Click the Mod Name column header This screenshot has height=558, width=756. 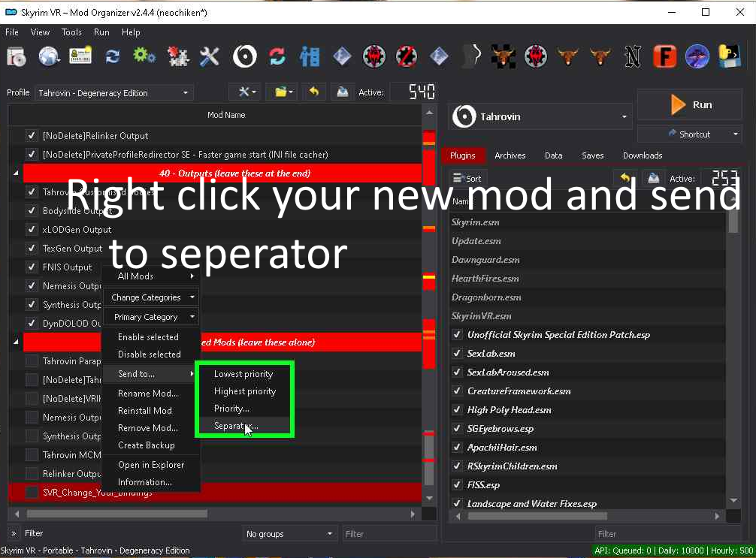pos(225,115)
